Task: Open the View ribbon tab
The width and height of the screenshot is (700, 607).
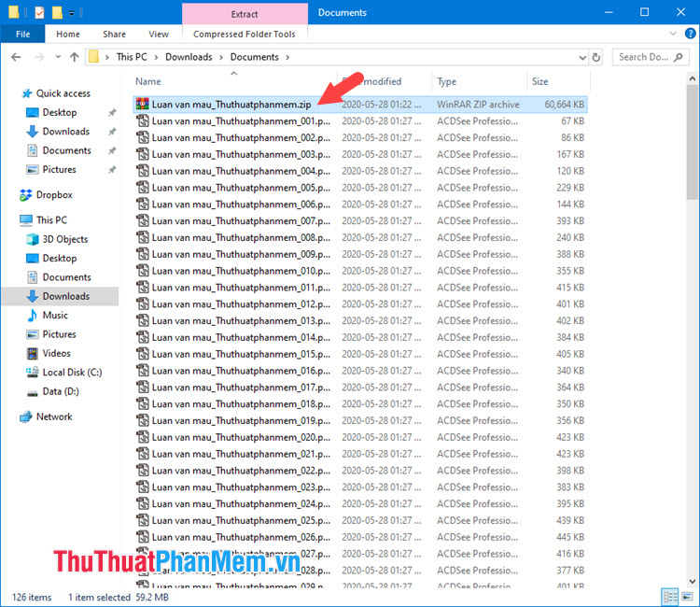Action: 159,34
